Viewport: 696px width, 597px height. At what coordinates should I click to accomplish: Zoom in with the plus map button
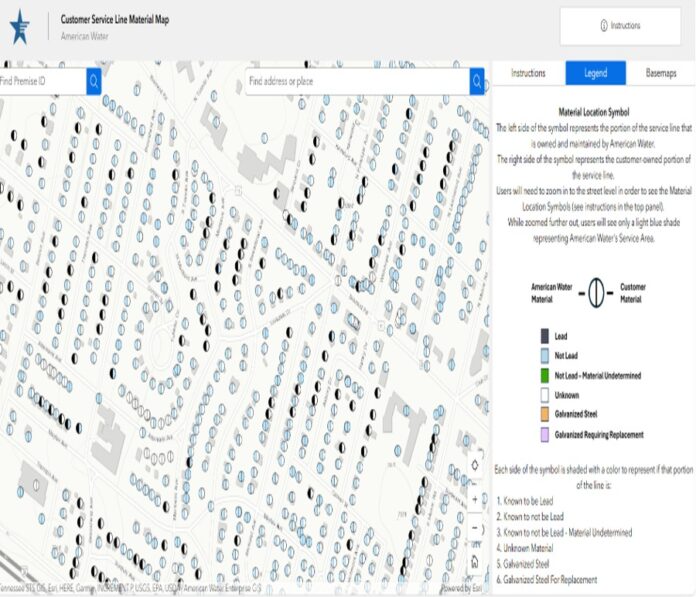point(475,500)
